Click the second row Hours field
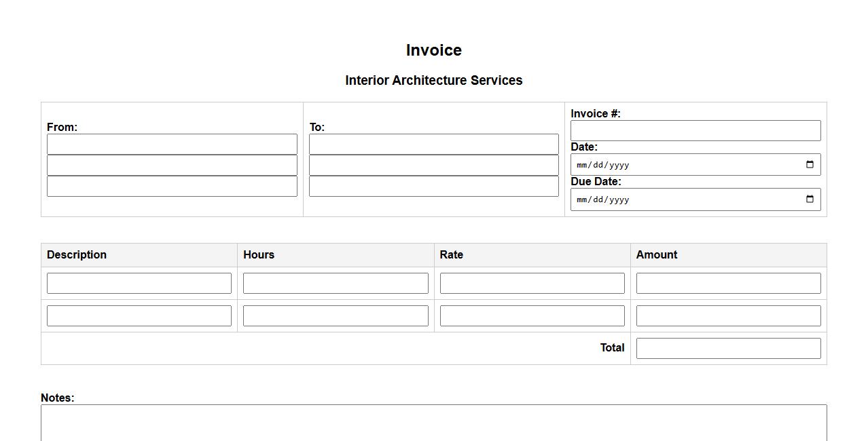 pos(336,315)
